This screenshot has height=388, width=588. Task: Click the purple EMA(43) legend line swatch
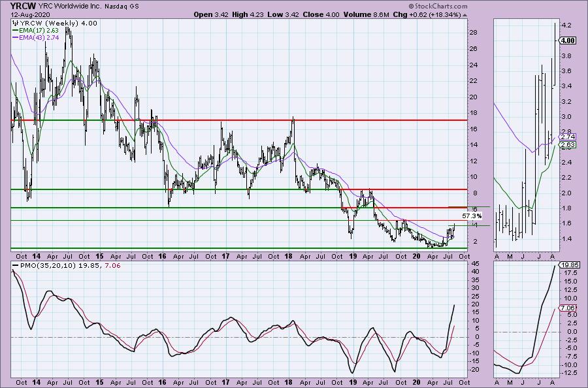pyautogui.click(x=15, y=38)
